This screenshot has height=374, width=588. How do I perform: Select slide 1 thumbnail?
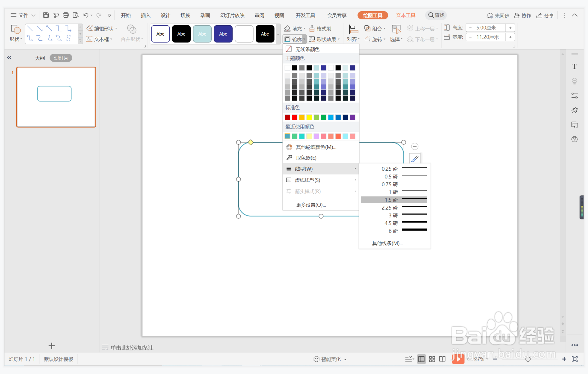coord(56,97)
